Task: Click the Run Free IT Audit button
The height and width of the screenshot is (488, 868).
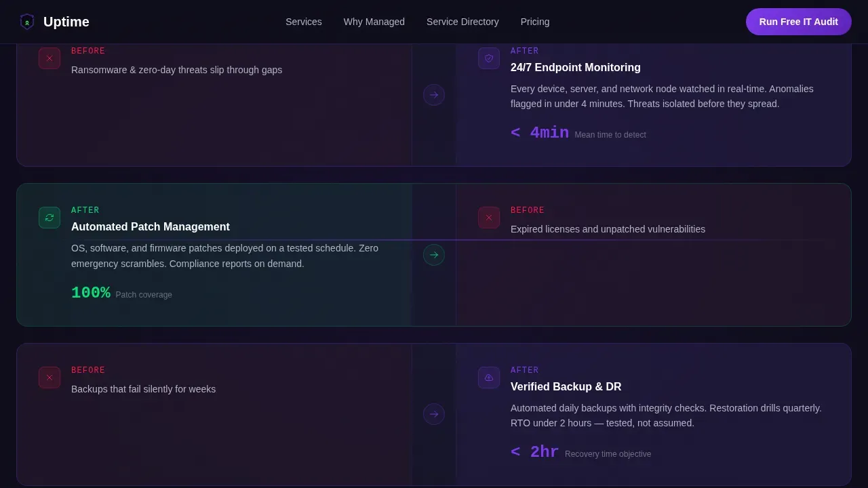Action: pos(799,22)
